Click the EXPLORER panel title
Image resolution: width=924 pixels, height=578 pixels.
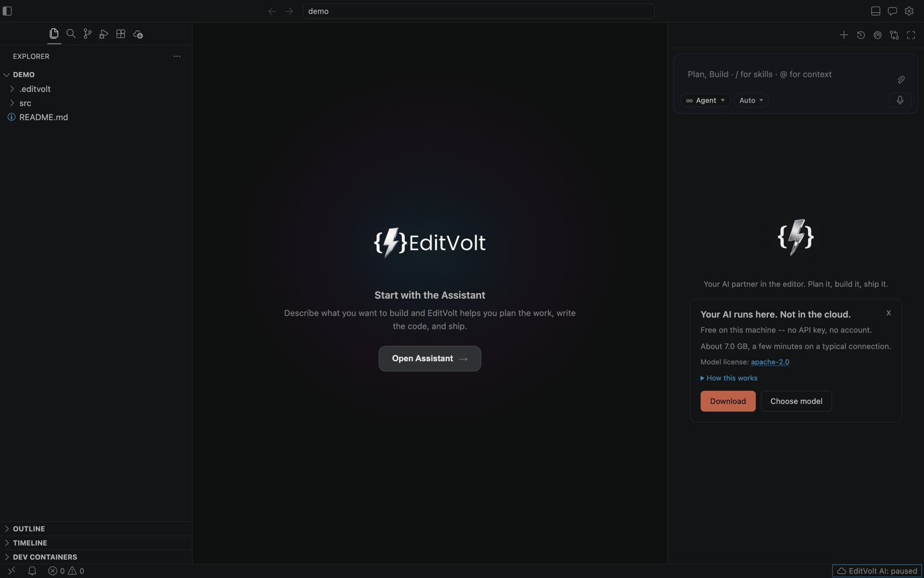(31, 56)
